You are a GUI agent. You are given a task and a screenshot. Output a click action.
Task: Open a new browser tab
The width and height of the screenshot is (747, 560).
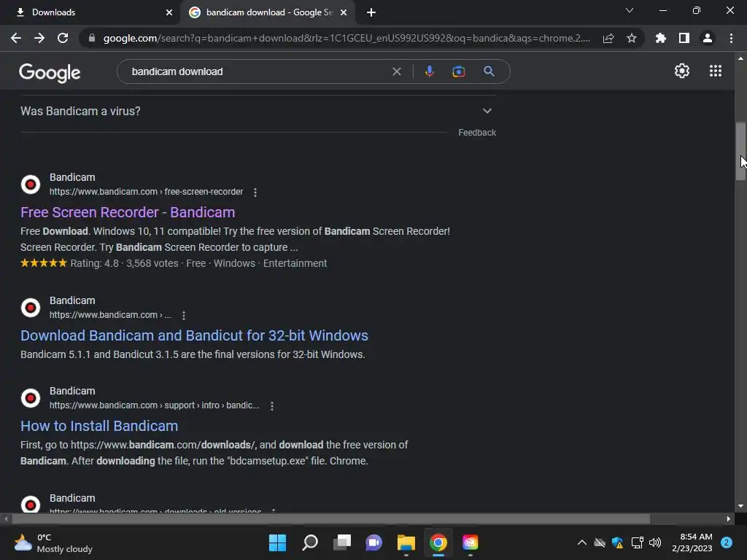pyautogui.click(x=371, y=12)
